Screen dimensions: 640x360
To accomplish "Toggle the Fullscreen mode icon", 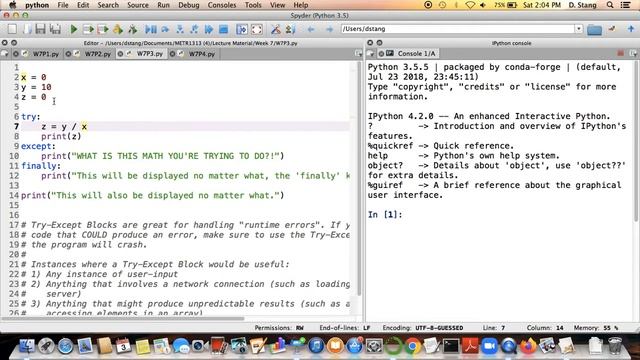I will (257, 29).
